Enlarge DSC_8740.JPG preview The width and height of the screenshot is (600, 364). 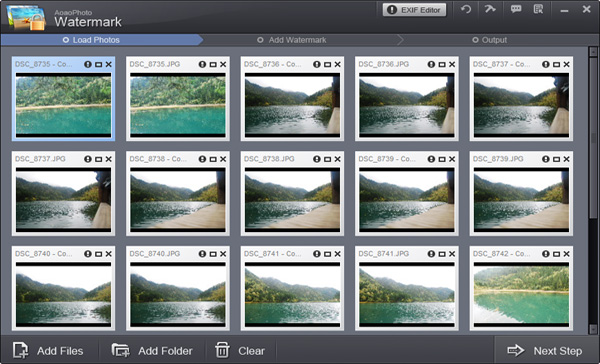pos(213,254)
